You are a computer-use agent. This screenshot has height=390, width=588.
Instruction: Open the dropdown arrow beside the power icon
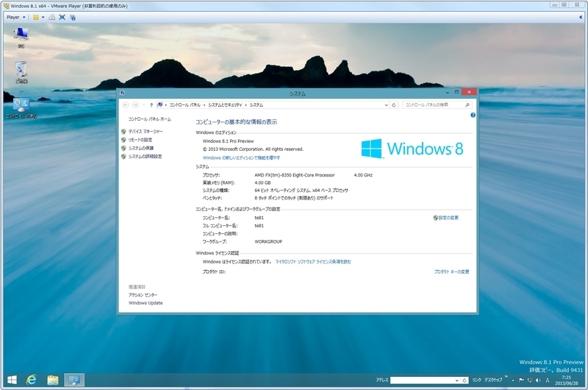[x=43, y=17]
